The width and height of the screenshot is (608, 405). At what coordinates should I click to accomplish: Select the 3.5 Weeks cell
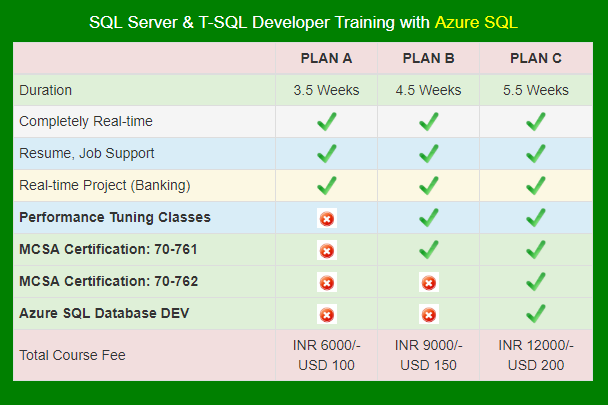coord(326,90)
